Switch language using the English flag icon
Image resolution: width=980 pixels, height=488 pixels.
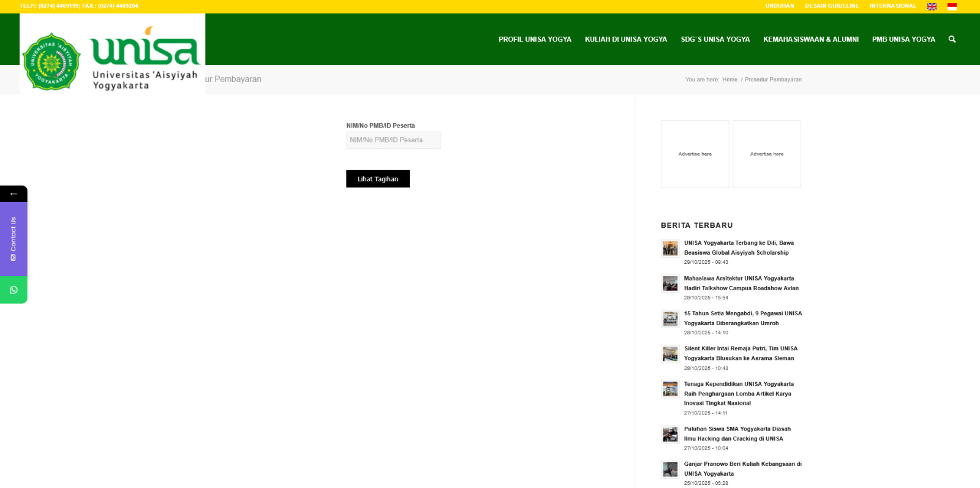[x=932, y=7]
